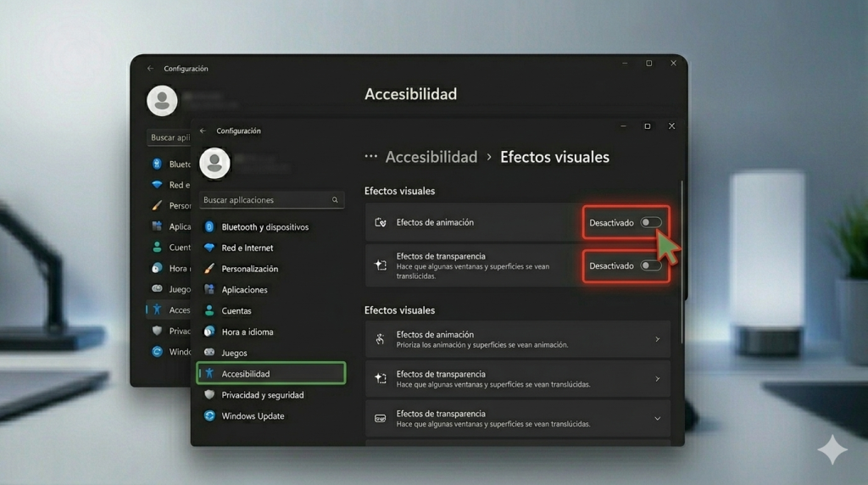Click the Buscar aplicaciones search field

pos(271,200)
